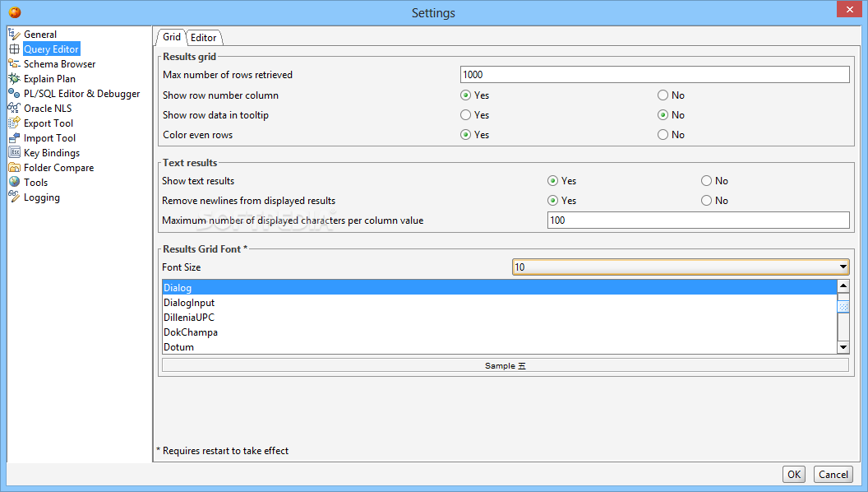
Task: Click the Explain Plan icon
Action: click(x=15, y=79)
